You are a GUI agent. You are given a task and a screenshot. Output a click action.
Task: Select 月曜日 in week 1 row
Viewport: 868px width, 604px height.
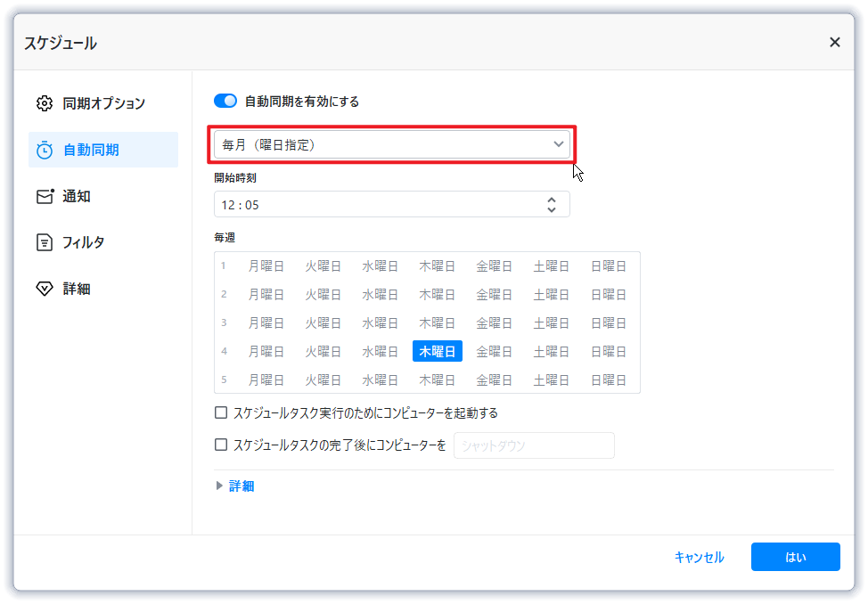(x=266, y=266)
